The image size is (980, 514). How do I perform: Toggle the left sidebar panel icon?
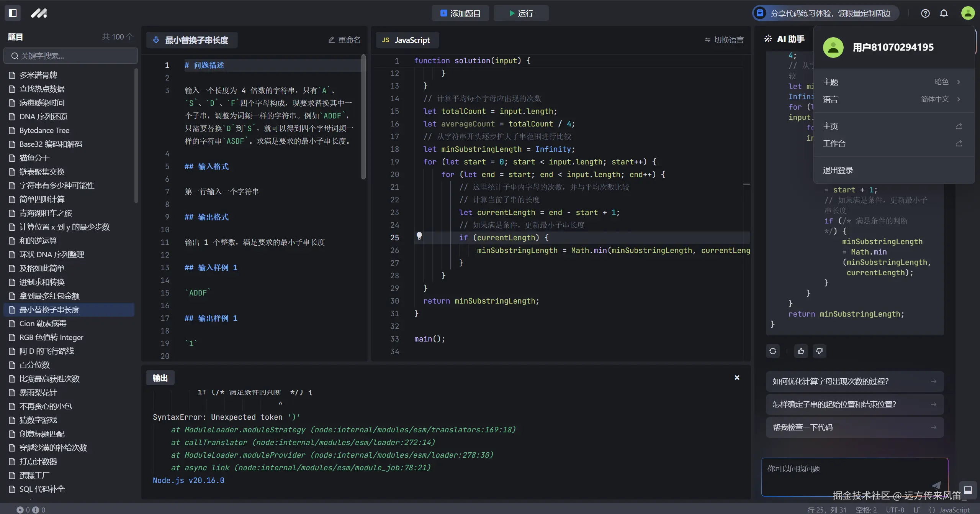[13, 13]
